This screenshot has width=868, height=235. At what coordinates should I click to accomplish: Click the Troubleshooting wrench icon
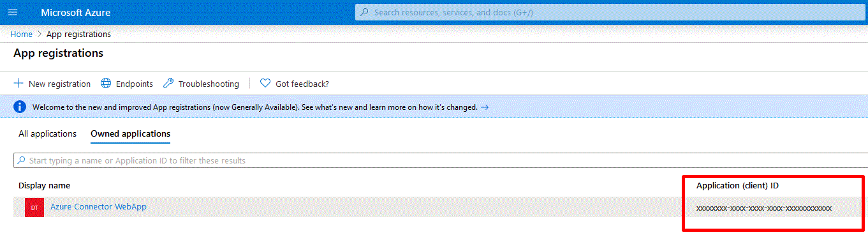[x=168, y=84]
